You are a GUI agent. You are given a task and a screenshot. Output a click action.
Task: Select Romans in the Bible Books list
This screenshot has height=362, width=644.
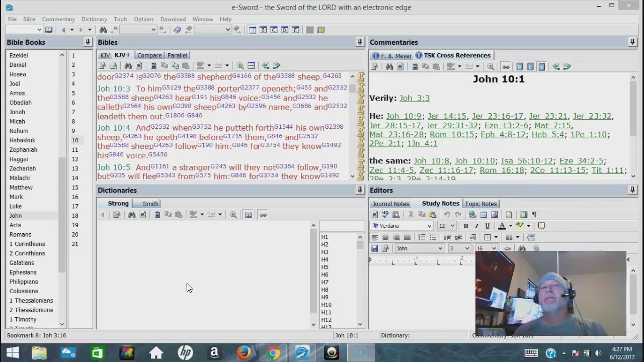pyautogui.click(x=20, y=234)
